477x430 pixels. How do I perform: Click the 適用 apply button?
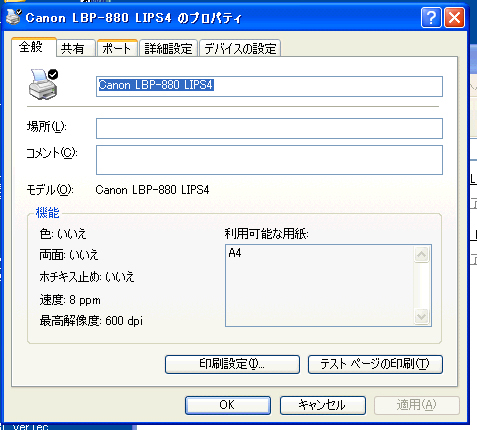(x=417, y=405)
